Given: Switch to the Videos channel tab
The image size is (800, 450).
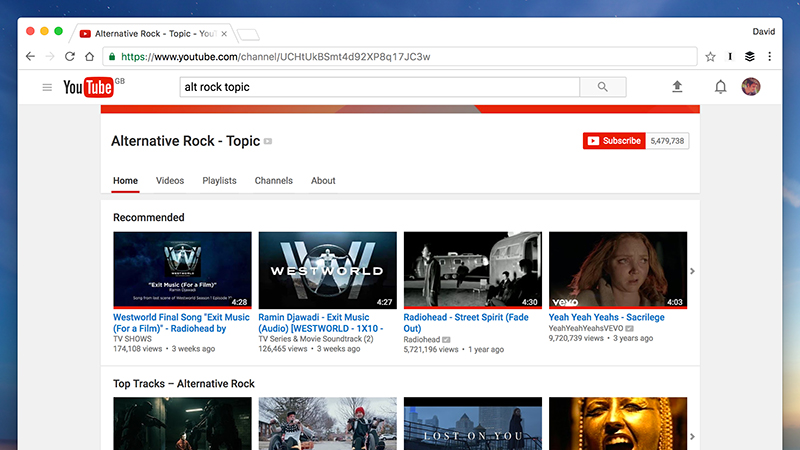Looking at the screenshot, I should point(170,181).
